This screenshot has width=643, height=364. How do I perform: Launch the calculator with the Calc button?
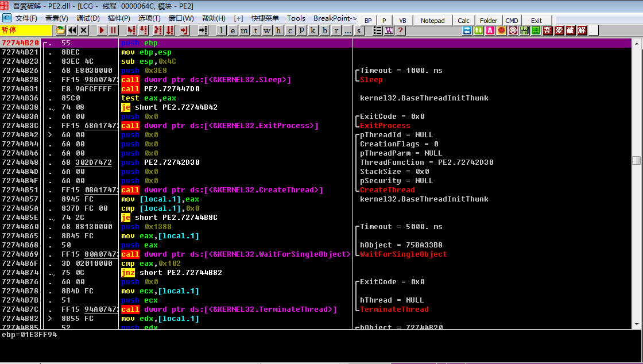click(464, 21)
